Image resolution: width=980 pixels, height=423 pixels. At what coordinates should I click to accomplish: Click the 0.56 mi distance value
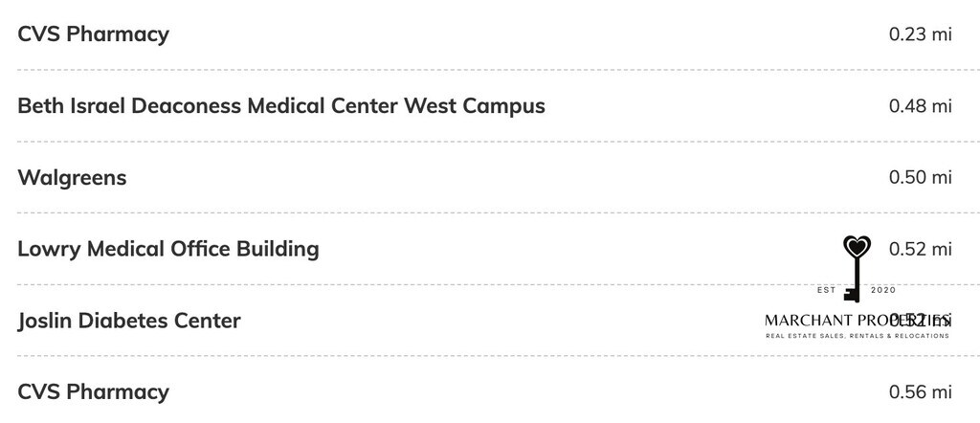click(920, 391)
